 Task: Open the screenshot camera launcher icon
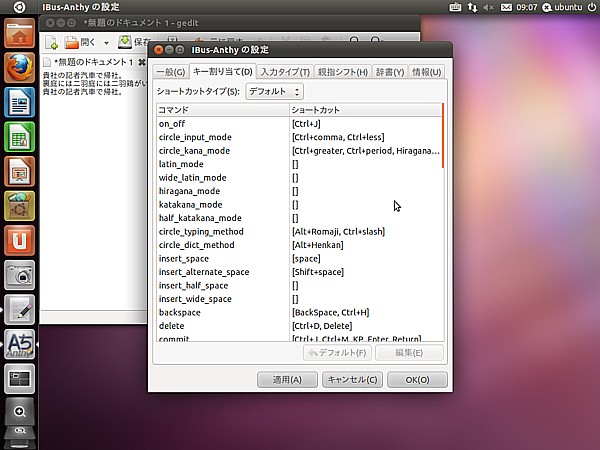(20, 275)
